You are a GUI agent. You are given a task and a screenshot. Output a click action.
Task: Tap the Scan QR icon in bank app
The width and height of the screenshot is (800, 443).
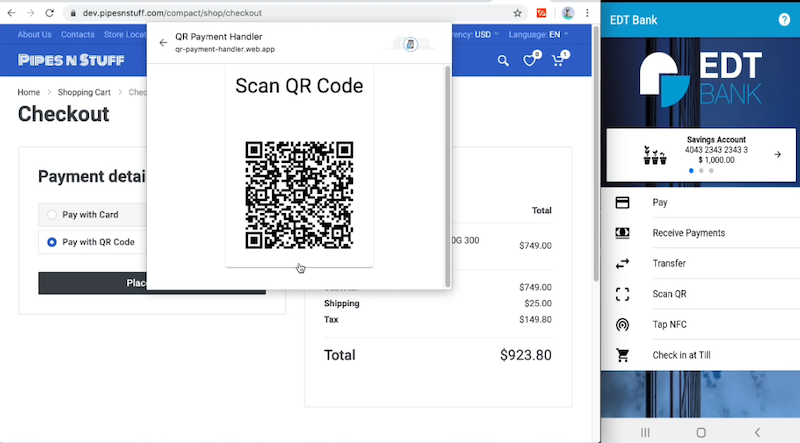pyautogui.click(x=622, y=294)
